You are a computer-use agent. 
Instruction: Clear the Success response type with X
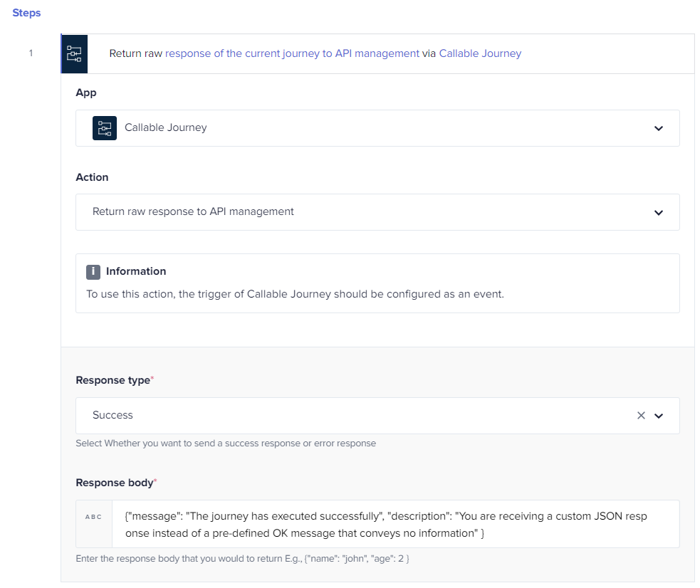tap(641, 415)
